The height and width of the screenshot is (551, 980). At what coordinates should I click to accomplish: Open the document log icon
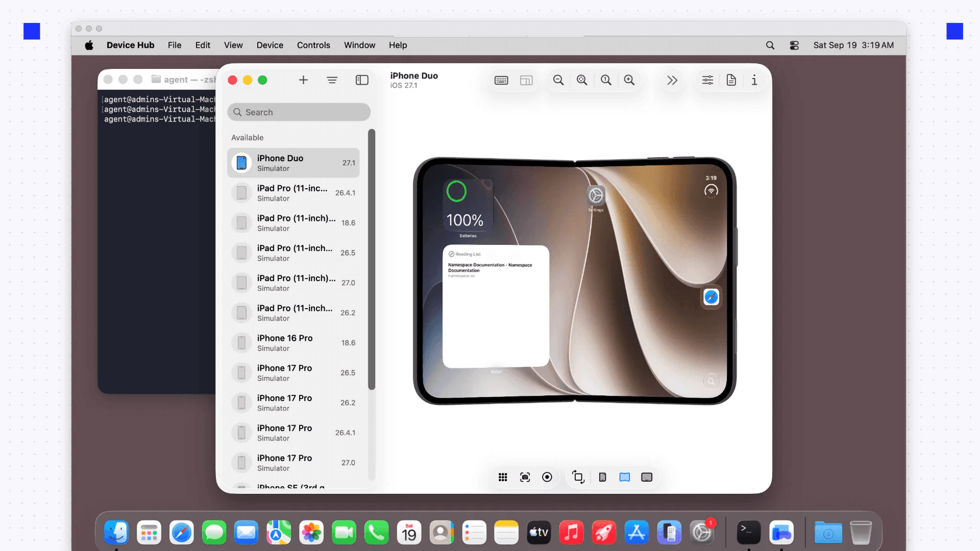click(731, 80)
